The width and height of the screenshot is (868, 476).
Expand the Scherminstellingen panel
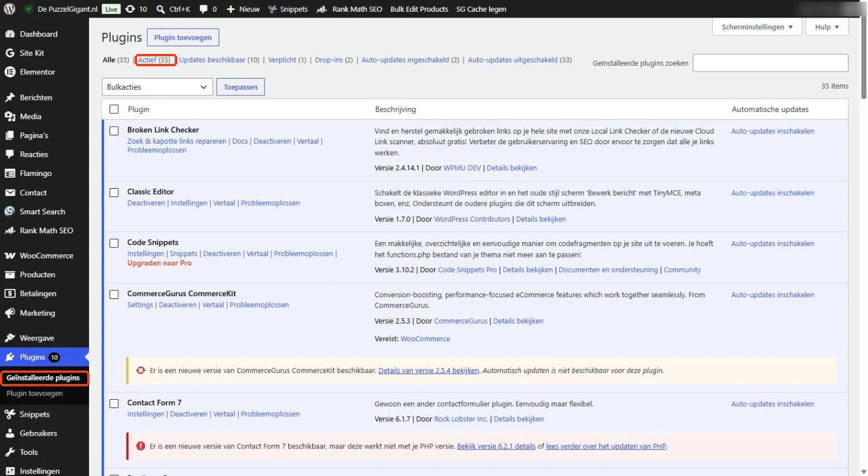(757, 27)
